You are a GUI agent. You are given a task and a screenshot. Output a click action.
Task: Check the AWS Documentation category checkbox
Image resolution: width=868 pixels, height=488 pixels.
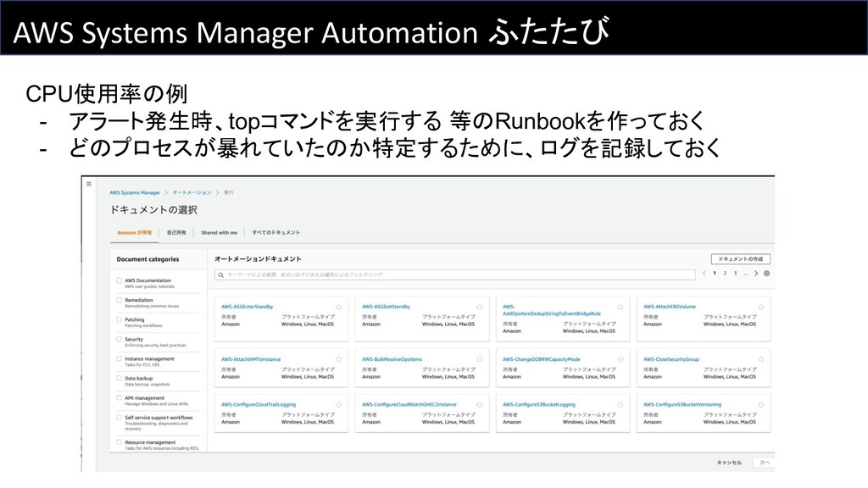click(119, 280)
